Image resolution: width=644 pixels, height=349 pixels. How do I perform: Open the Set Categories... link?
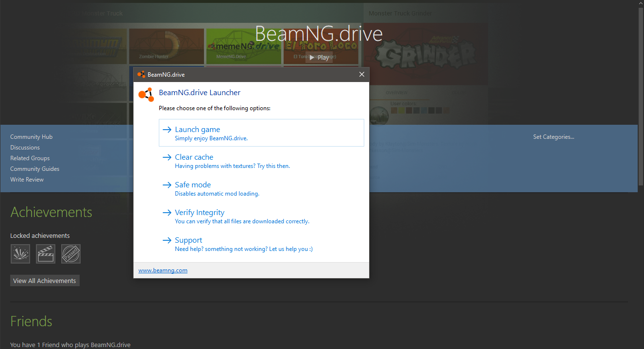pyautogui.click(x=554, y=137)
